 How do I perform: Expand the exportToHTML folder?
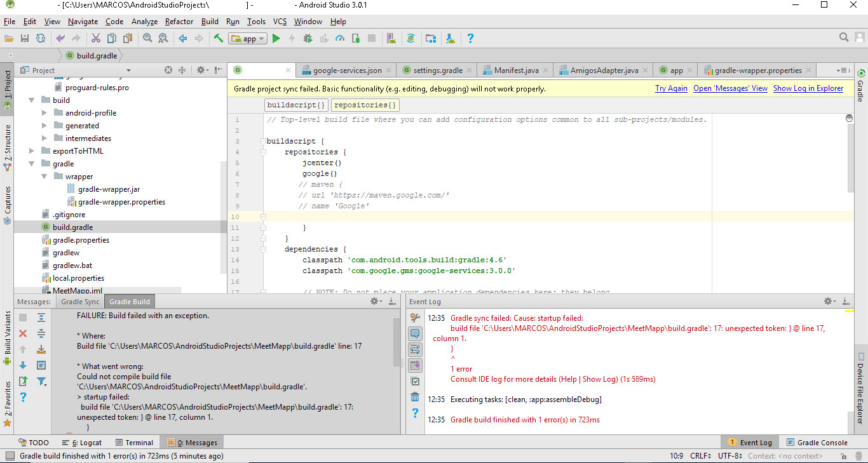tap(31, 151)
